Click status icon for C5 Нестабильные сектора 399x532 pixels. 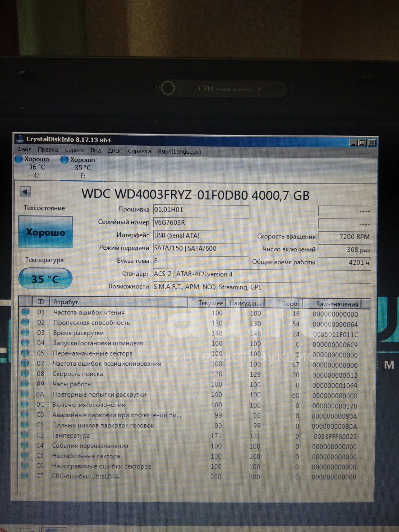(x=25, y=455)
